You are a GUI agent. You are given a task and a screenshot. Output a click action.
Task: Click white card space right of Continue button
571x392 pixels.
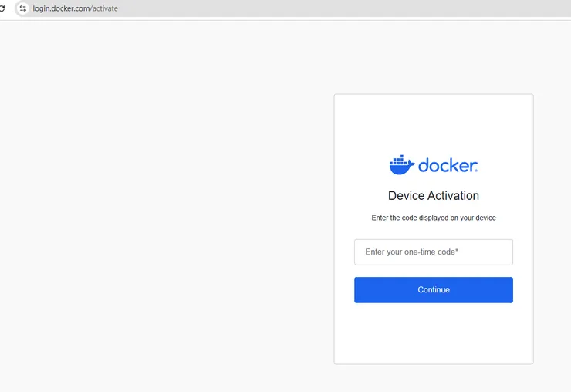tap(523, 290)
